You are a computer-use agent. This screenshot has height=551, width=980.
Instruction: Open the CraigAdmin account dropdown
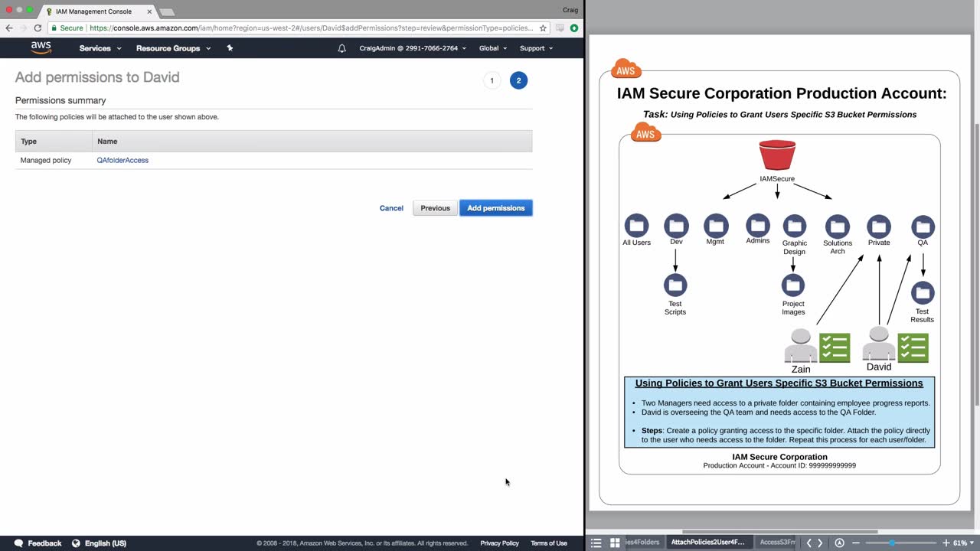(413, 48)
